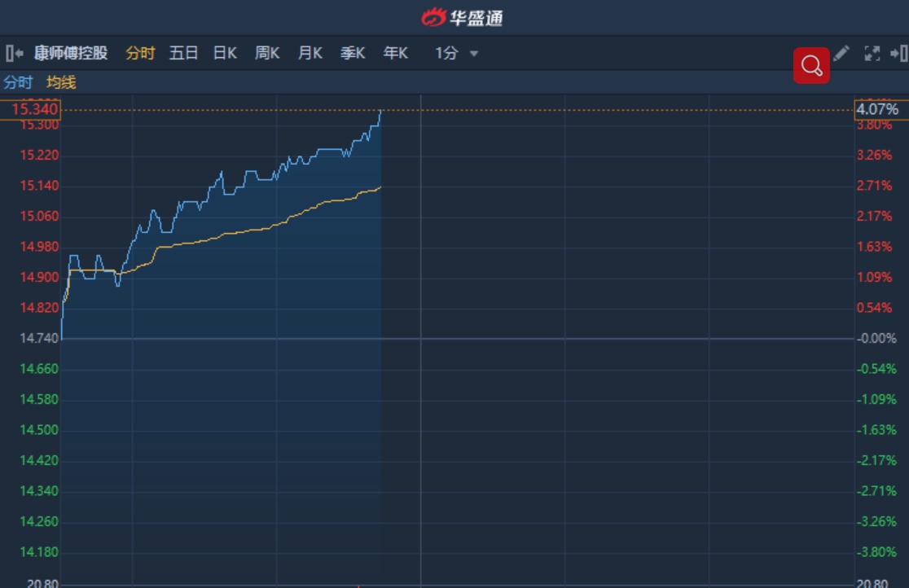
Task: Select the pencil drawing tool
Action: point(841,54)
